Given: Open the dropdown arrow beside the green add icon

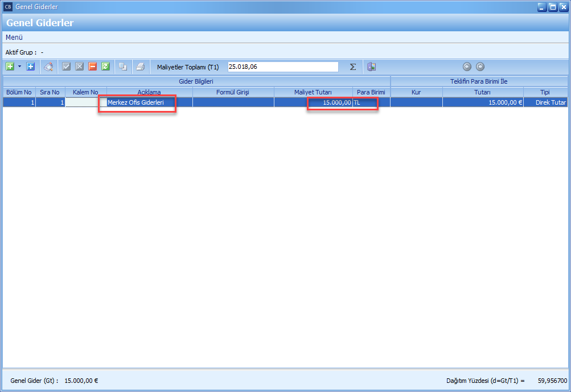Looking at the screenshot, I should (19, 67).
